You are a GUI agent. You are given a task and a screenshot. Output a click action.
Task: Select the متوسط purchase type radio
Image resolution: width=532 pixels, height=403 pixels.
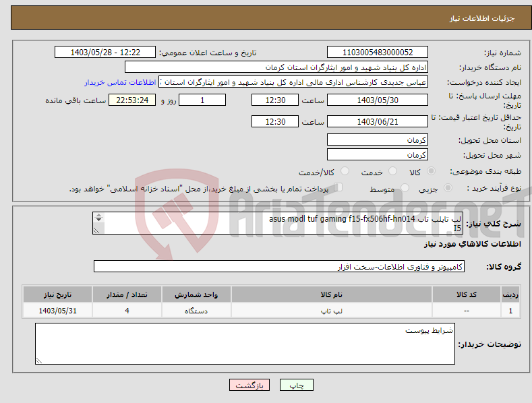tap(405, 187)
